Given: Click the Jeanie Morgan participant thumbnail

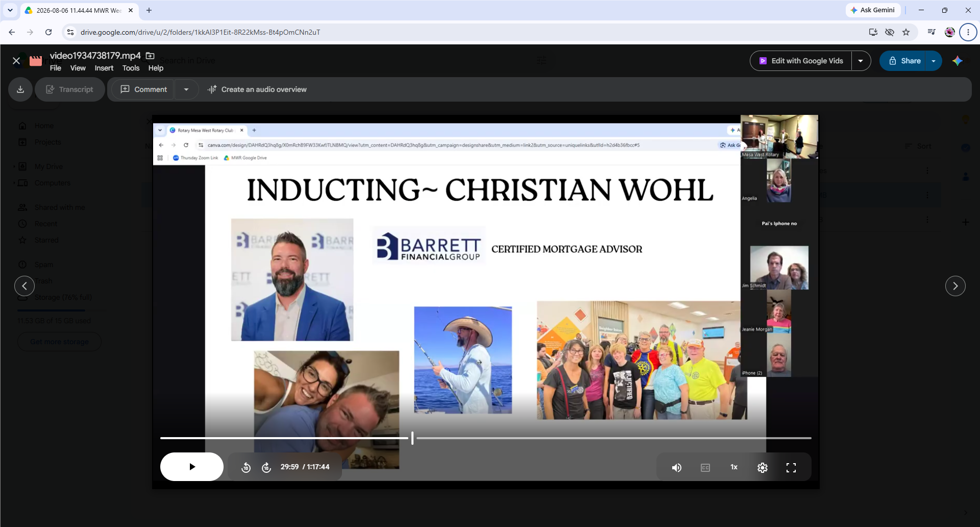Looking at the screenshot, I should [779, 312].
